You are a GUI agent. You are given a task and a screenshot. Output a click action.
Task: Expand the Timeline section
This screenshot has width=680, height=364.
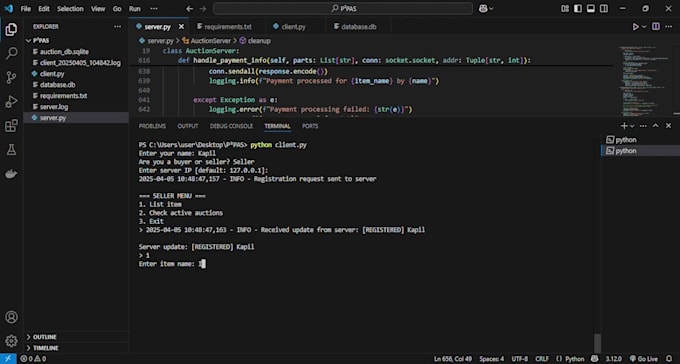tap(46, 348)
